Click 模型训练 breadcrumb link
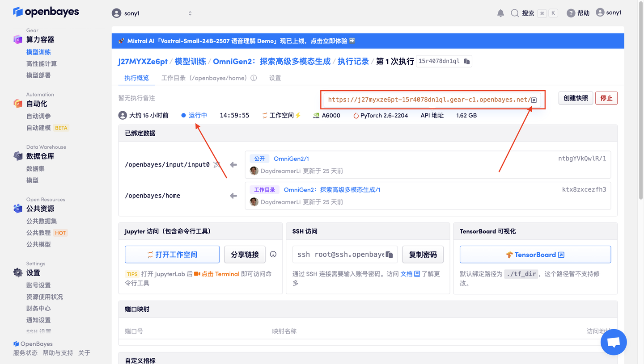Screen dimensions: 644x364 click(x=191, y=61)
